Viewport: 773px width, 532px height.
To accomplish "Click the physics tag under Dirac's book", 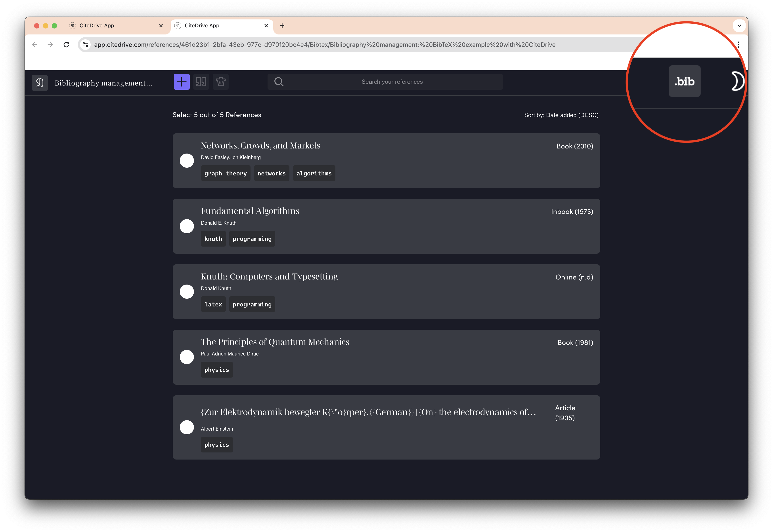I will point(216,369).
